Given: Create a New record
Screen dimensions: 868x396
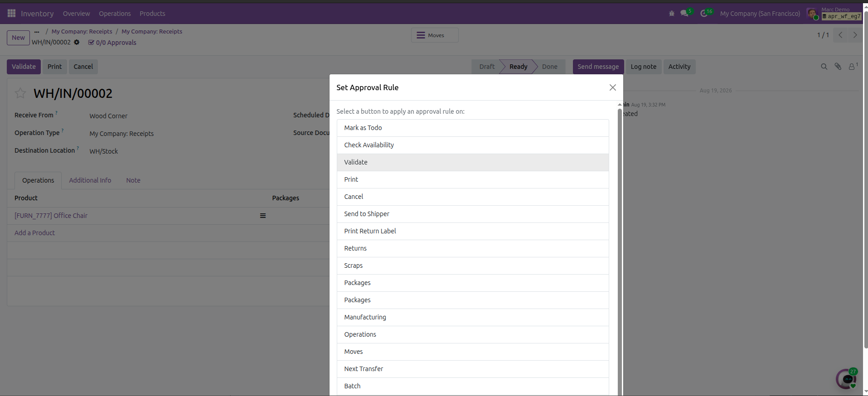Looking at the screenshot, I should 18,38.
